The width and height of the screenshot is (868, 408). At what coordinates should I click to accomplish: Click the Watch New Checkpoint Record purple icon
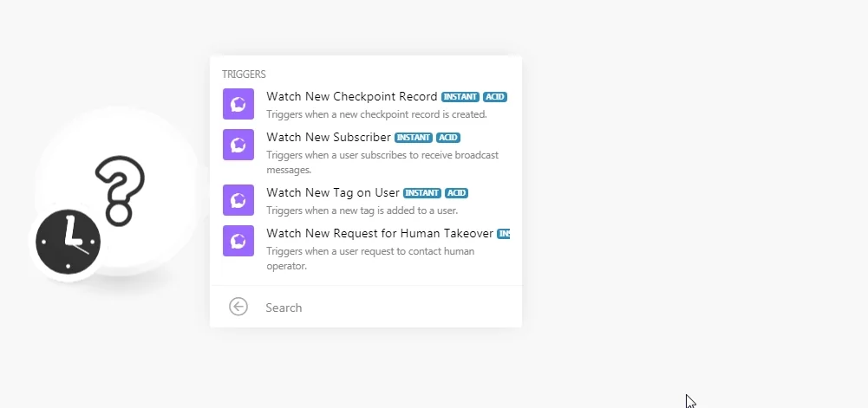[238, 104]
